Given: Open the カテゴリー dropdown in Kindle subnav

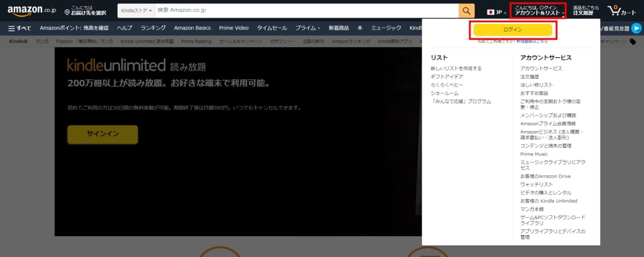Looking at the screenshot, I should (x=282, y=42).
